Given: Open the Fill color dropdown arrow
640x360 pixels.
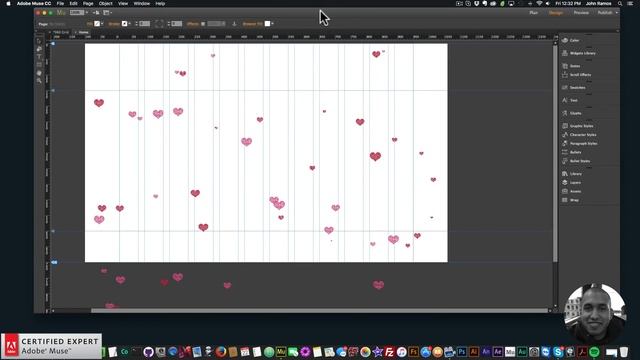Looking at the screenshot, I should 102,24.
